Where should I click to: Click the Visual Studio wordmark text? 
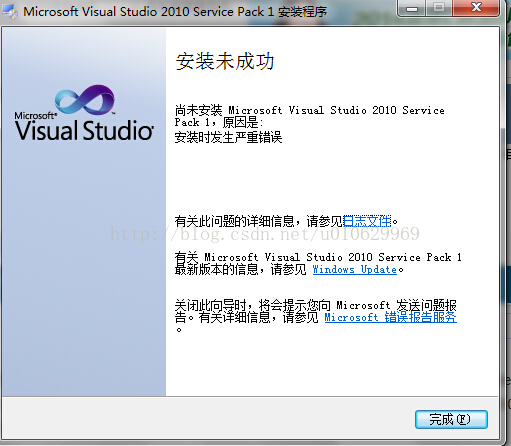[84, 130]
